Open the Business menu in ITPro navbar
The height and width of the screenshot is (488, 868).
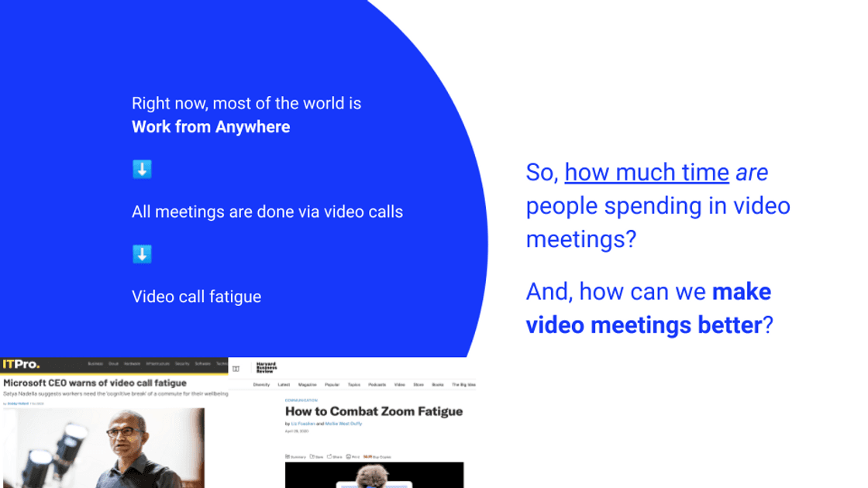point(95,363)
